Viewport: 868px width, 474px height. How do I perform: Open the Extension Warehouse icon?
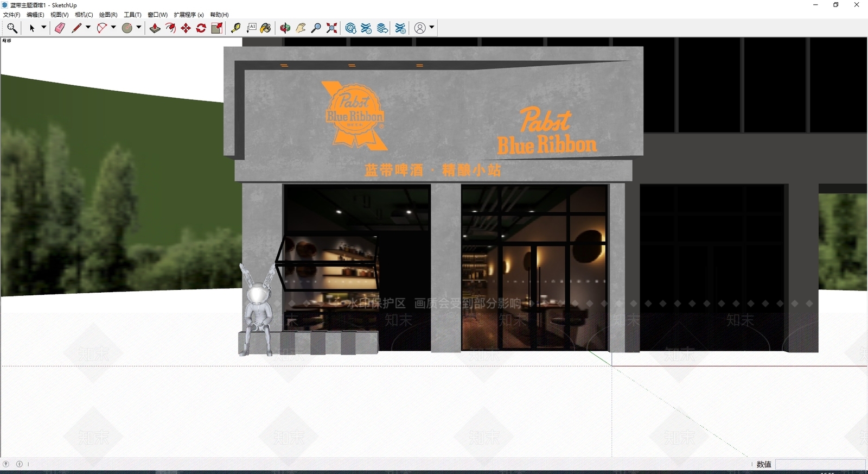pyautogui.click(x=367, y=28)
